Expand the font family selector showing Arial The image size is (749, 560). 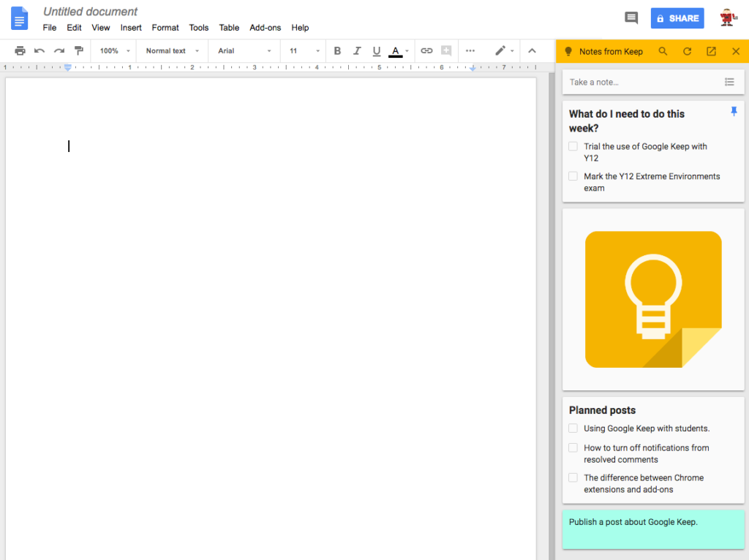pos(244,50)
